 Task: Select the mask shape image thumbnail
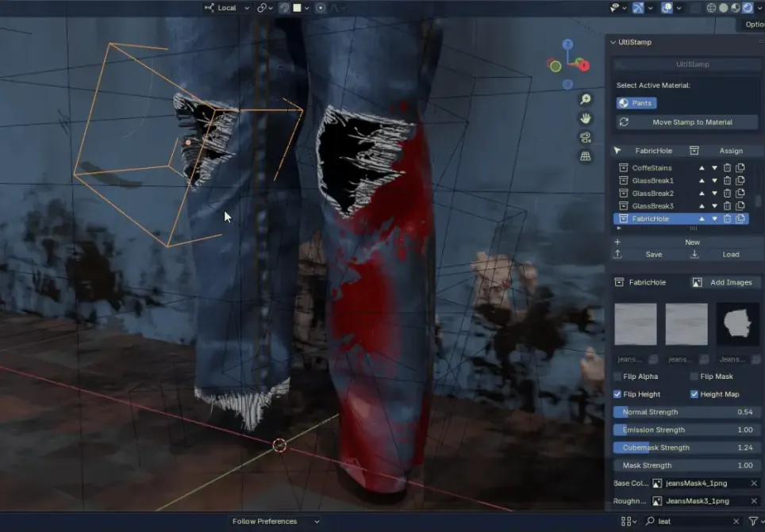click(x=737, y=323)
